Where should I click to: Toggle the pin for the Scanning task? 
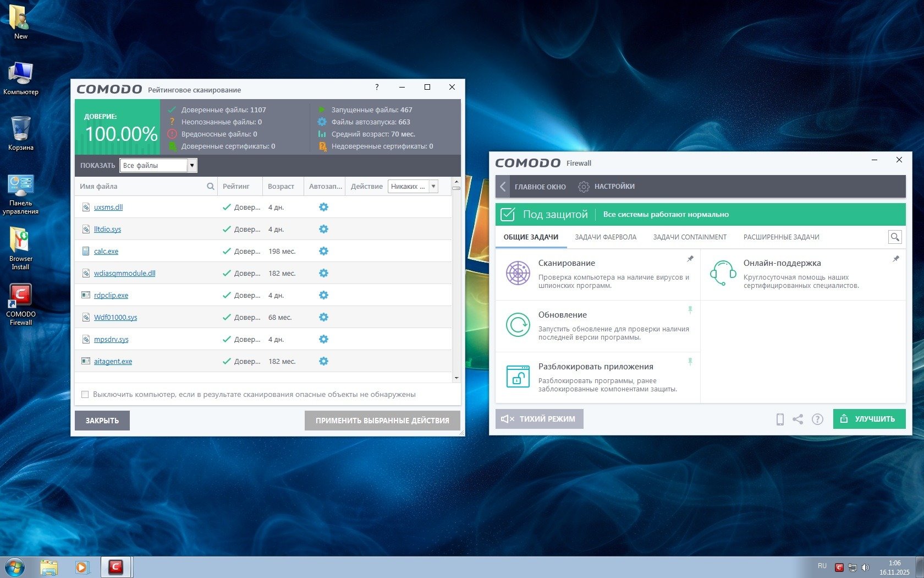(x=690, y=259)
